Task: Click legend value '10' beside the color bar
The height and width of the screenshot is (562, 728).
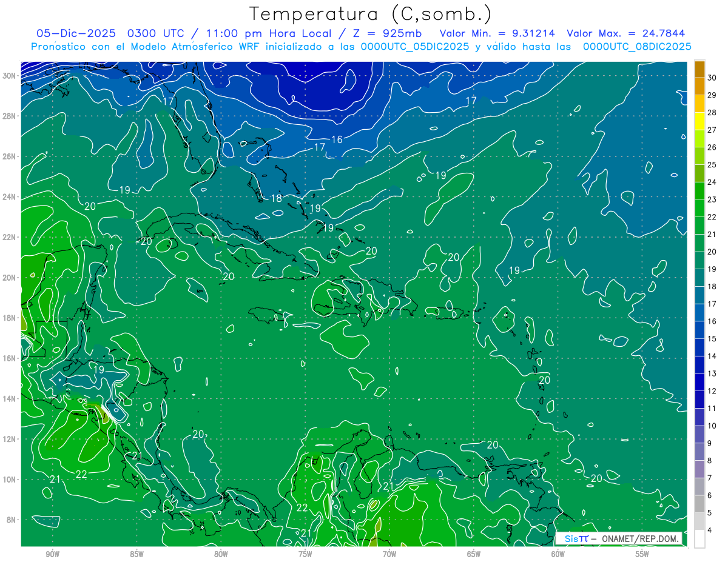Action: 712,426
